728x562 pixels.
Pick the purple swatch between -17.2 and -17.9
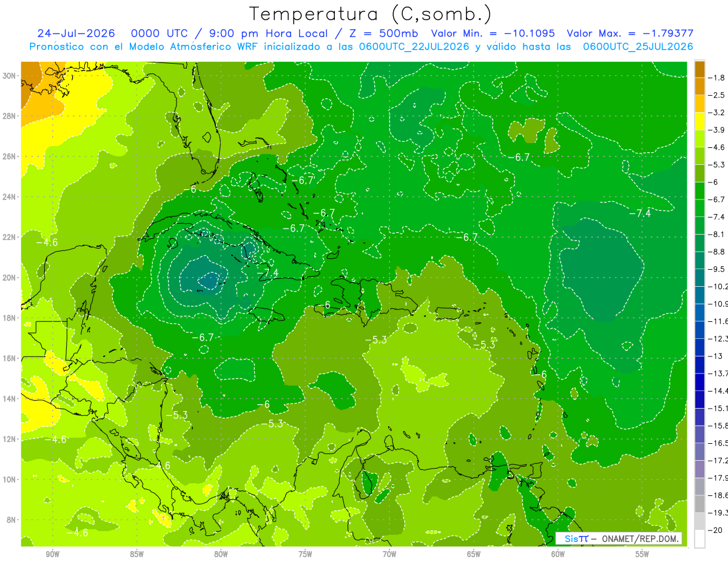pyautogui.click(x=699, y=469)
